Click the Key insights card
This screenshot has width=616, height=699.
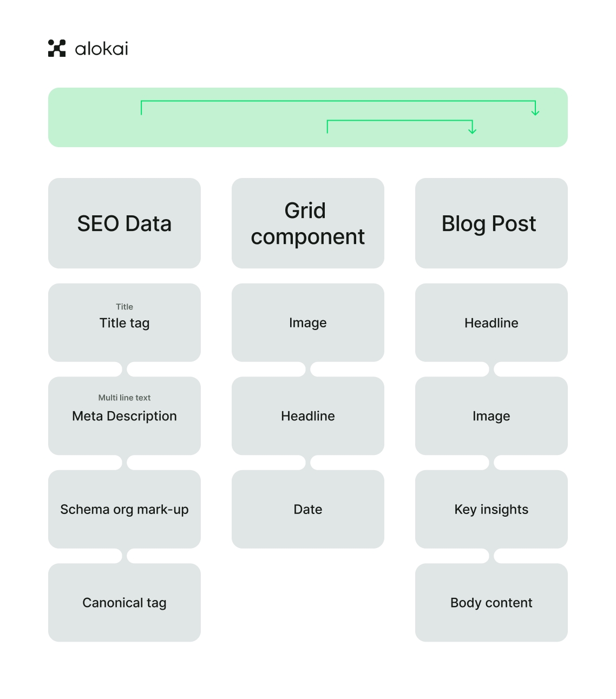pyautogui.click(x=491, y=509)
